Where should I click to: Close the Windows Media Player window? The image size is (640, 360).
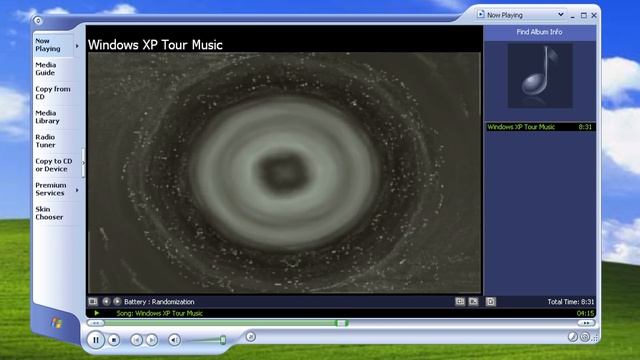(x=594, y=16)
